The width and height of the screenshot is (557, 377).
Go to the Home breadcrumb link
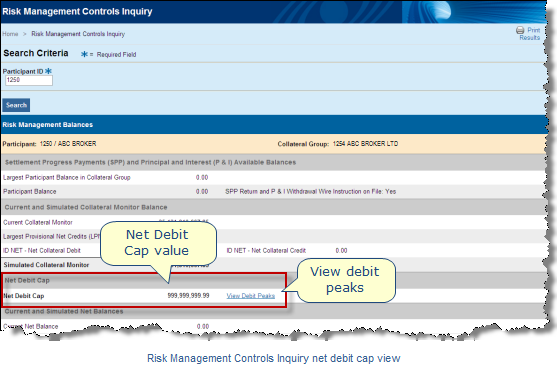click(x=10, y=34)
